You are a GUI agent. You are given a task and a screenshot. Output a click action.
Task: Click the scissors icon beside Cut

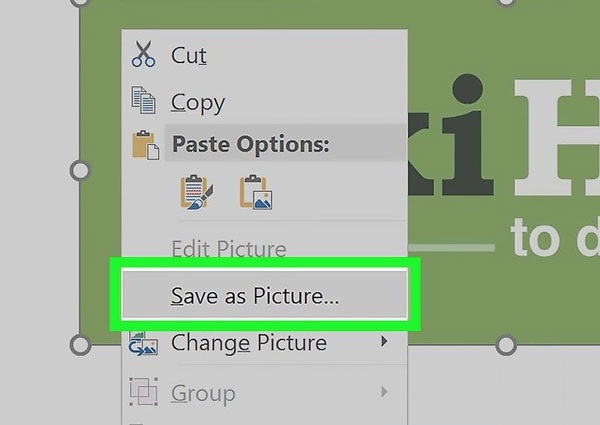(143, 54)
